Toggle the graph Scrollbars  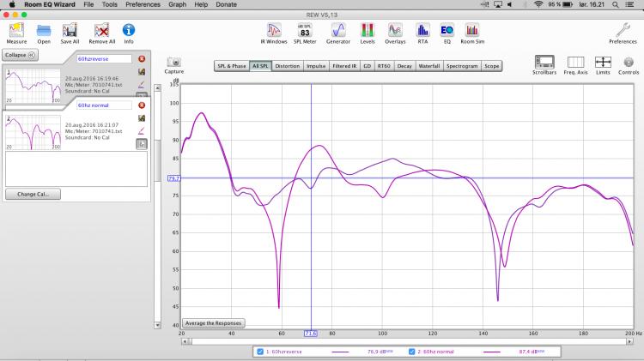(545, 63)
